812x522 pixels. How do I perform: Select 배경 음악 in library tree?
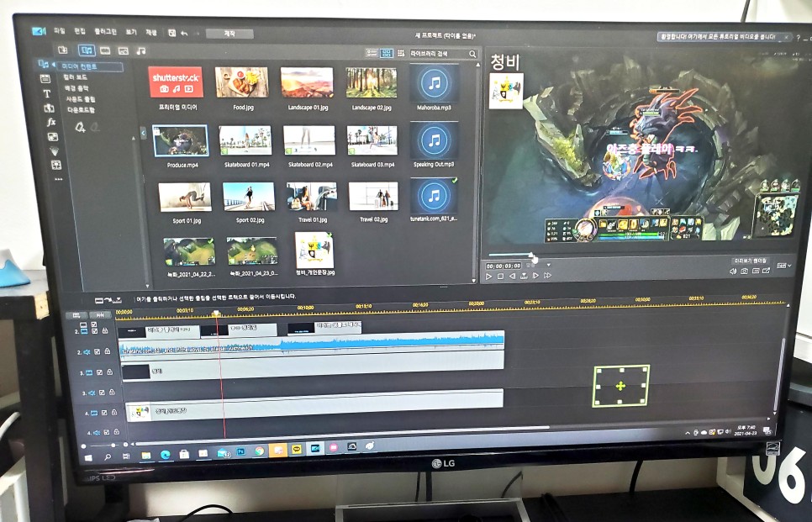tap(76, 88)
